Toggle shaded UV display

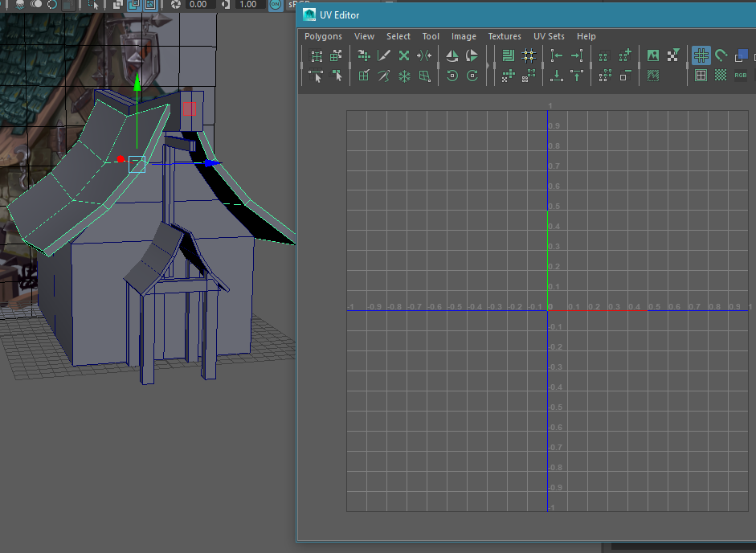[743, 55]
